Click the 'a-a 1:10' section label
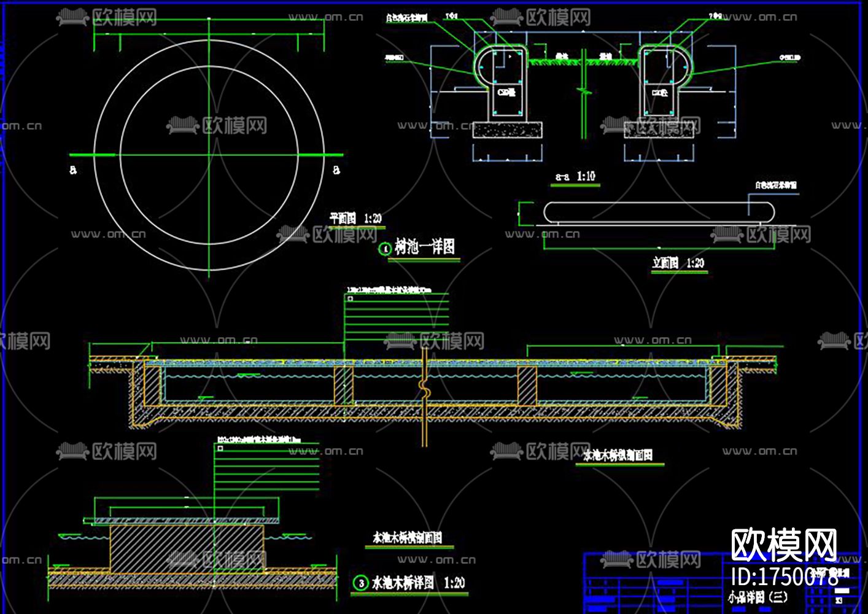 pos(575,177)
